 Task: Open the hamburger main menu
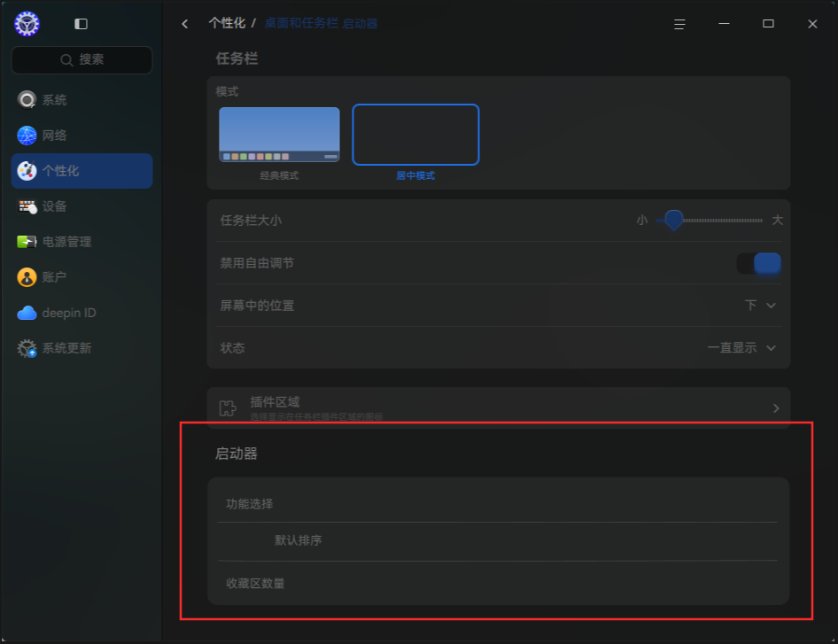[679, 24]
